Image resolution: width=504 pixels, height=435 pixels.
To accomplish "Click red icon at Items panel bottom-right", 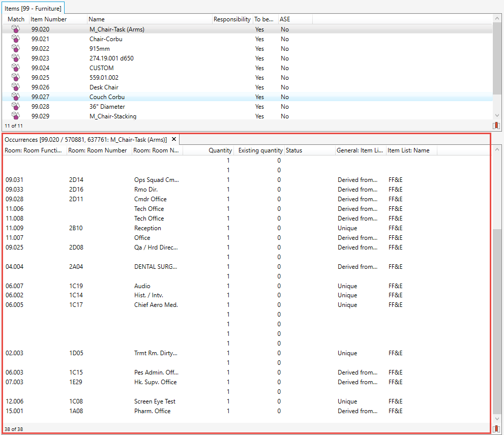I will [x=496, y=126].
